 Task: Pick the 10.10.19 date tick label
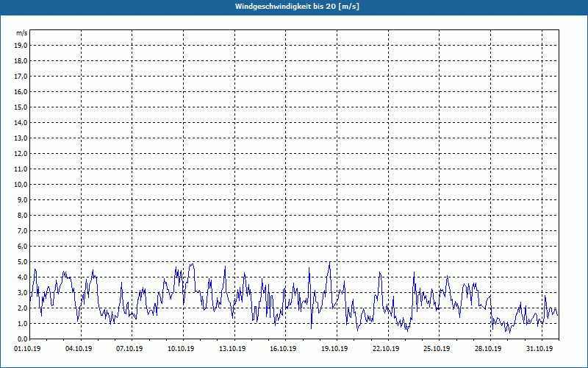click(x=181, y=349)
